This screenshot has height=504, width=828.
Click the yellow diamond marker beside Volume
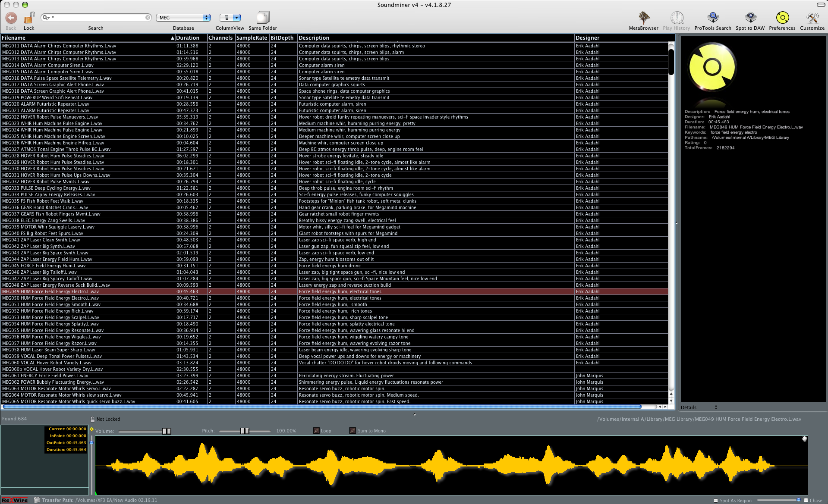(91, 429)
